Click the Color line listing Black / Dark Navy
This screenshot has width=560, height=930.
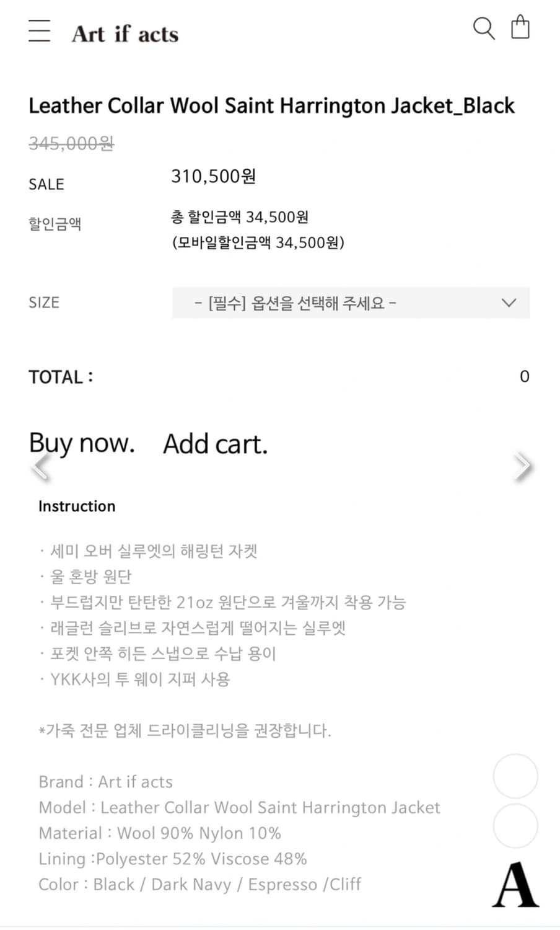pyautogui.click(x=199, y=885)
